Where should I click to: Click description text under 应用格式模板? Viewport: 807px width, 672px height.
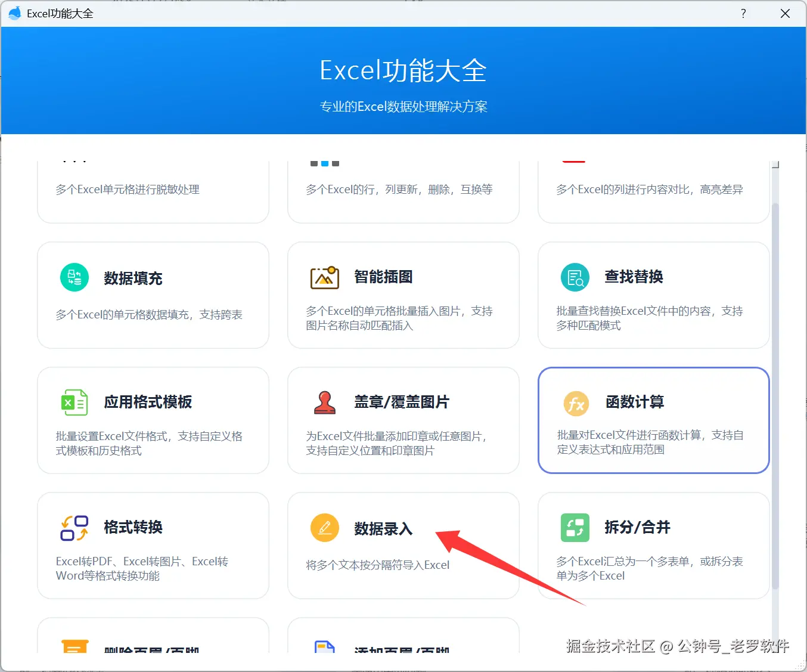coord(149,444)
